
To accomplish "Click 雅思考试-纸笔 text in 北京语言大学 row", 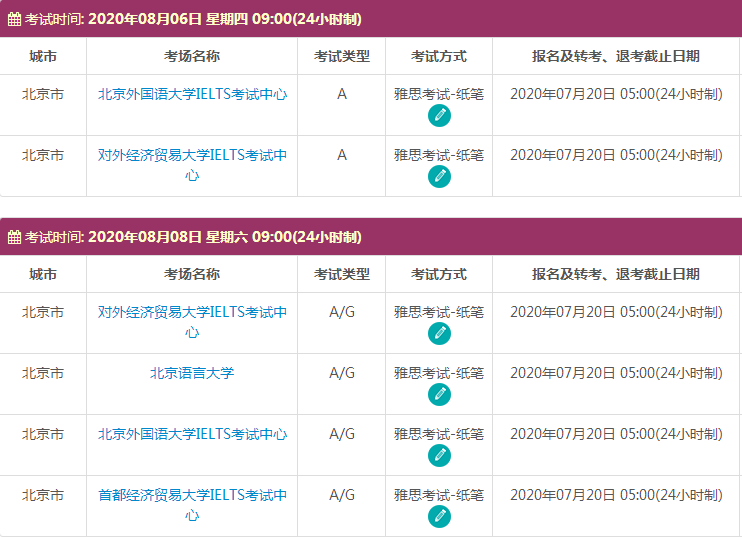I will pos(439,373).
